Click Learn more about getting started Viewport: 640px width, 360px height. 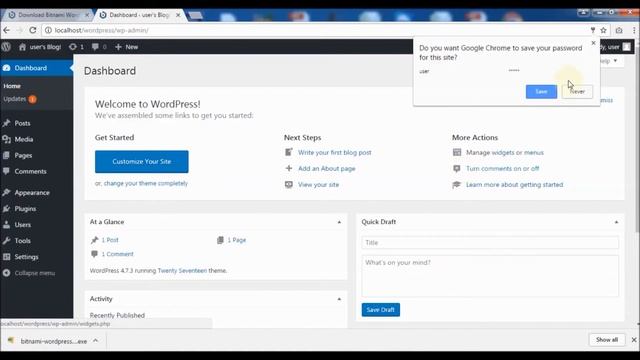[x=514, y=185]
